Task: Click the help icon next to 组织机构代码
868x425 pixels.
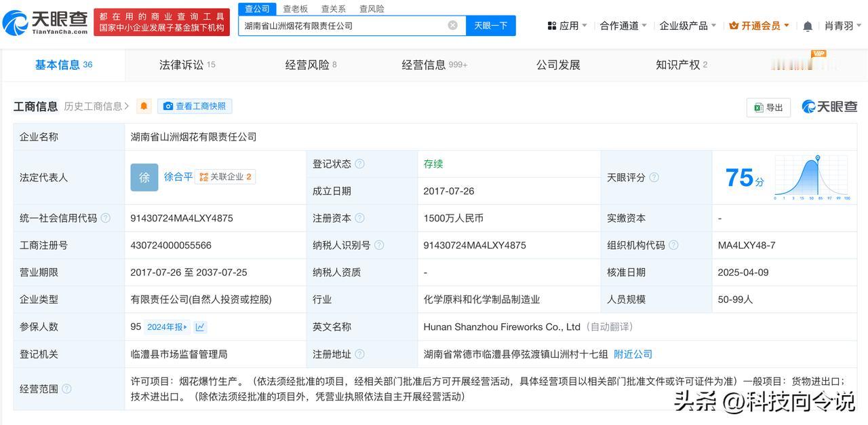Action: pos(673,245)
